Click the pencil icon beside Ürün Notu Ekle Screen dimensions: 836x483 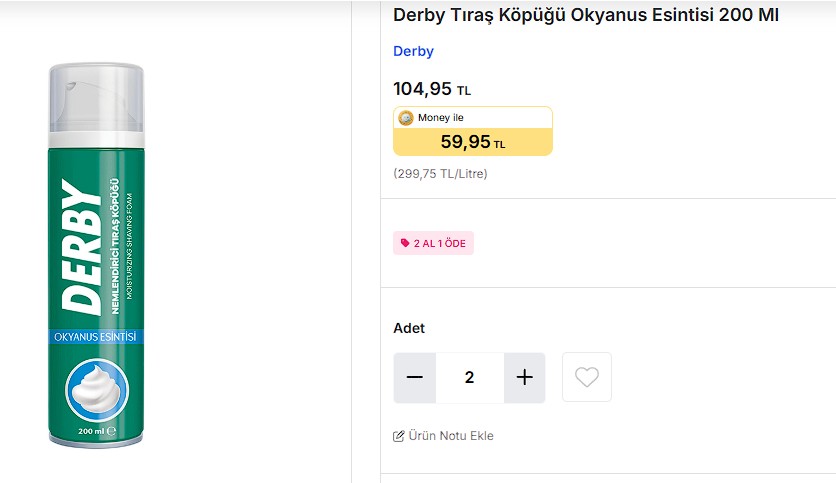click(399, 436)
